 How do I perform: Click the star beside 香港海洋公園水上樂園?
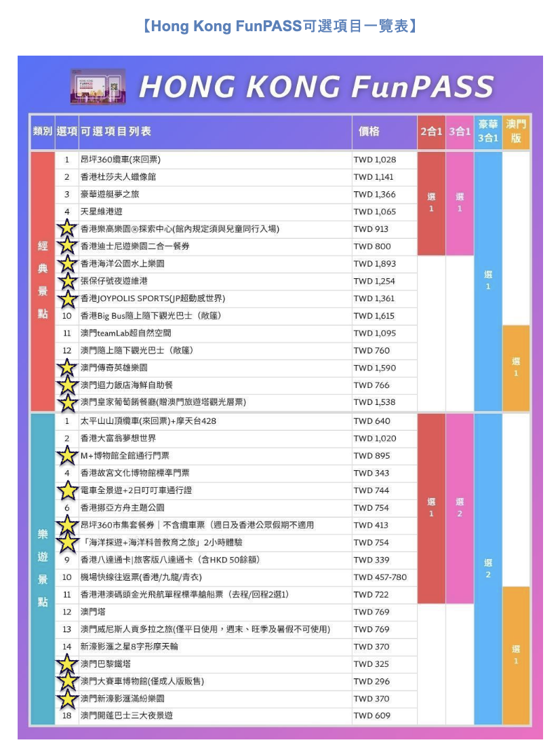[67, 264]
